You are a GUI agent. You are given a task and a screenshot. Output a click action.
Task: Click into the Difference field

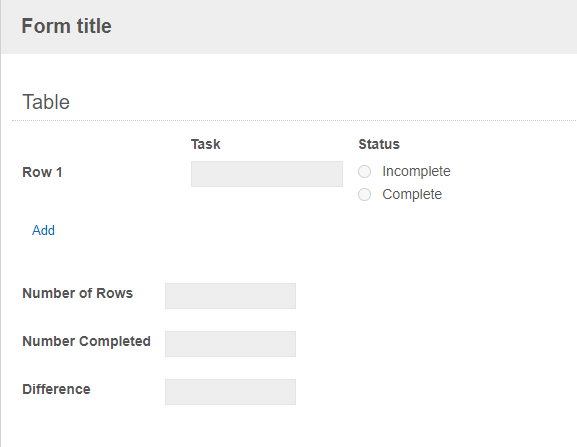coord(230,392)
